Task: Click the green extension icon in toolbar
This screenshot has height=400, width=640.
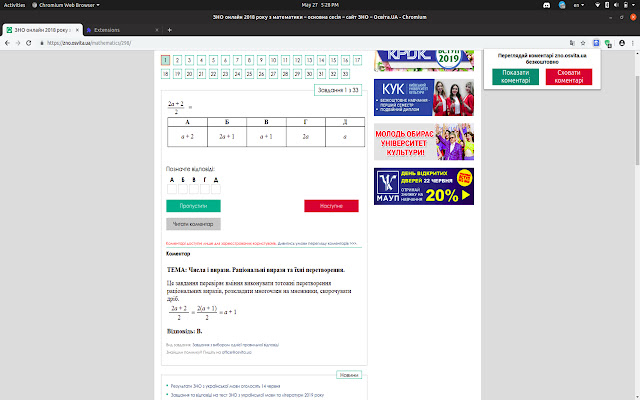Action: tap(608, 43)
